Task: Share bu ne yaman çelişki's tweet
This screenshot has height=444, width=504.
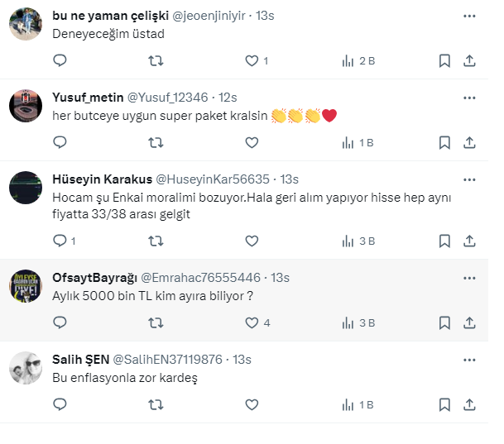Action: (x=469, y=60)
